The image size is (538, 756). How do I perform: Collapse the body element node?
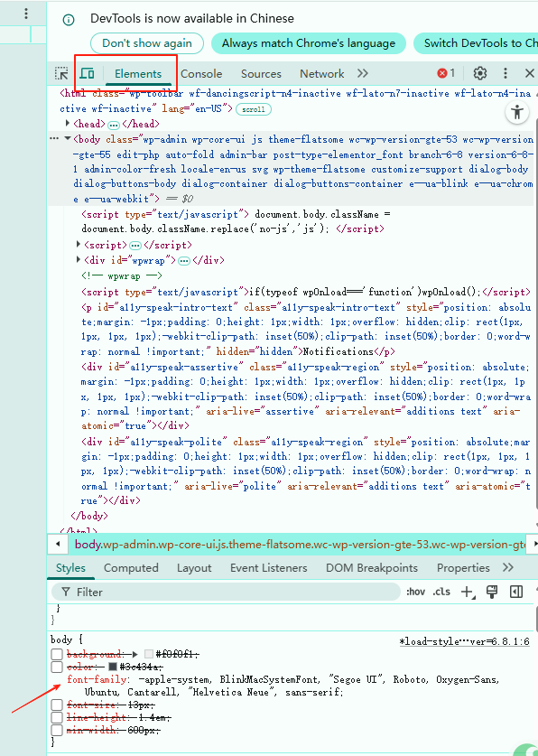tap(68, 139)
